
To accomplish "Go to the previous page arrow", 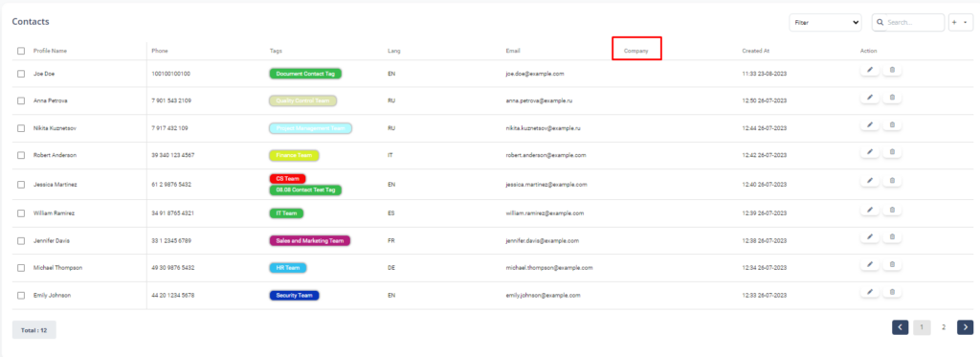I will tap(900, 327).
